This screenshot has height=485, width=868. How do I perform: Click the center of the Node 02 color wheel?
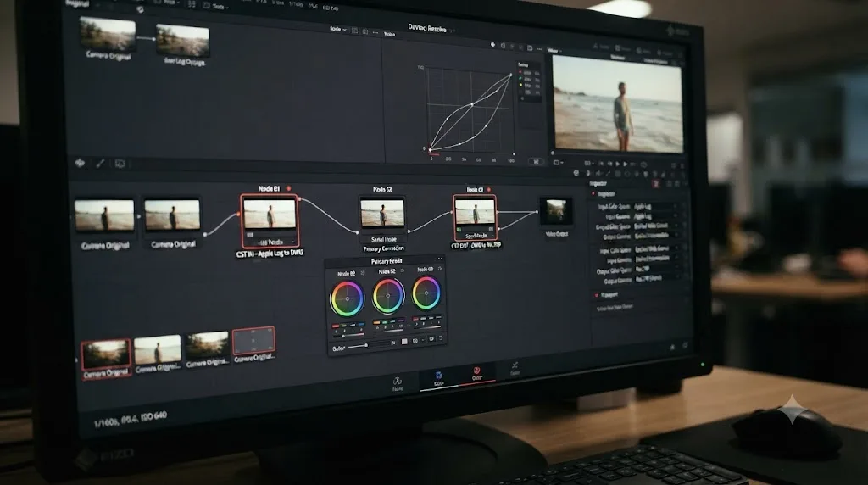pos(387,296)
